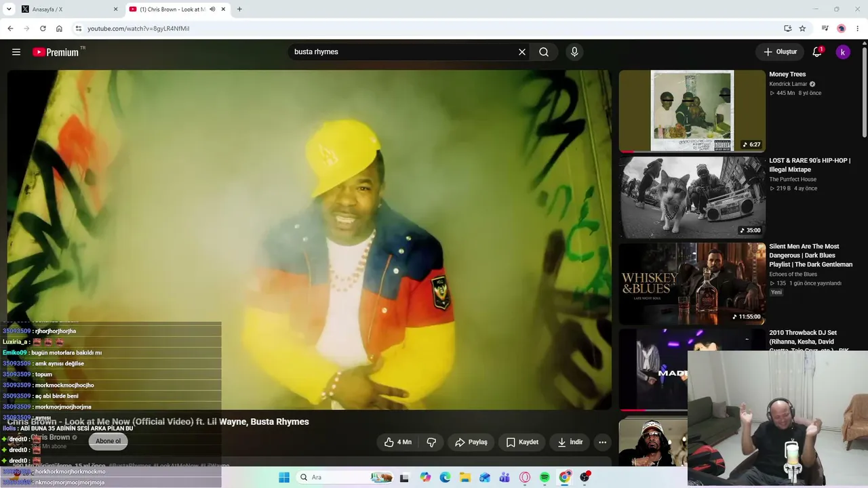Mute the Chris Brown tab audio

pos(212,9)
